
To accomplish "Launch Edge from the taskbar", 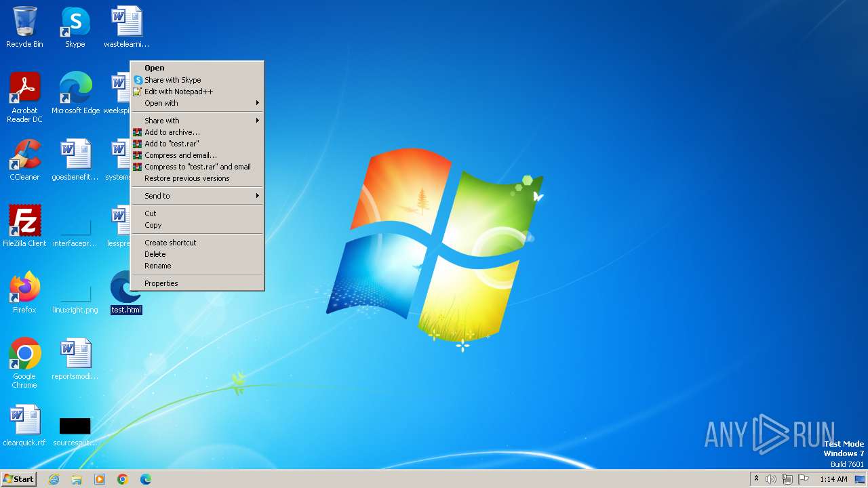I will coord(146,479).
